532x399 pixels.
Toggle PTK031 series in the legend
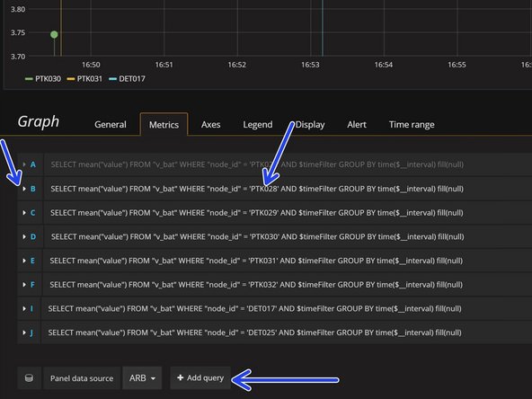tap(84, 79)
